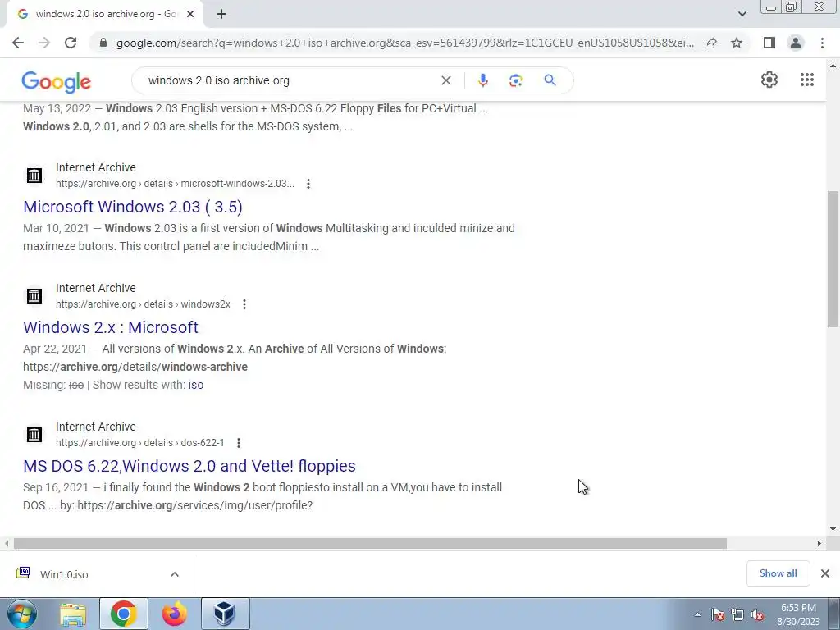Click the scroll down arrow
The image size is (840, 630).
pos(833,529)
